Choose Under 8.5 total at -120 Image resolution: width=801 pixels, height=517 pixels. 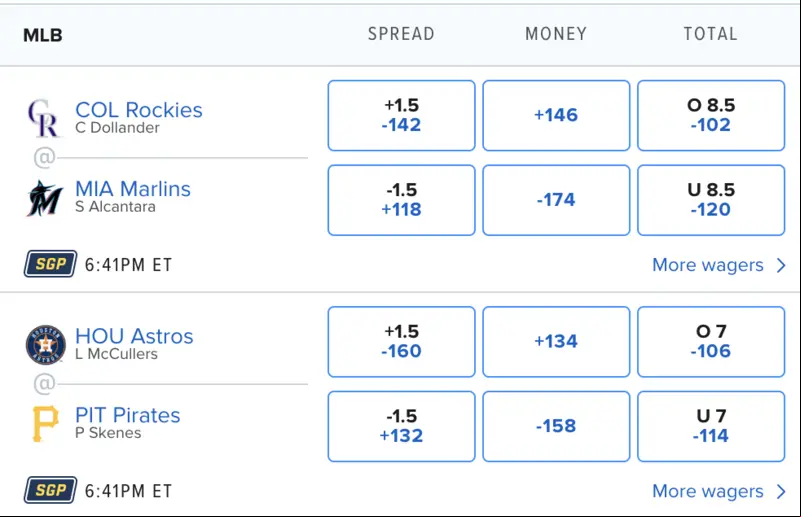tap(711, 200)
